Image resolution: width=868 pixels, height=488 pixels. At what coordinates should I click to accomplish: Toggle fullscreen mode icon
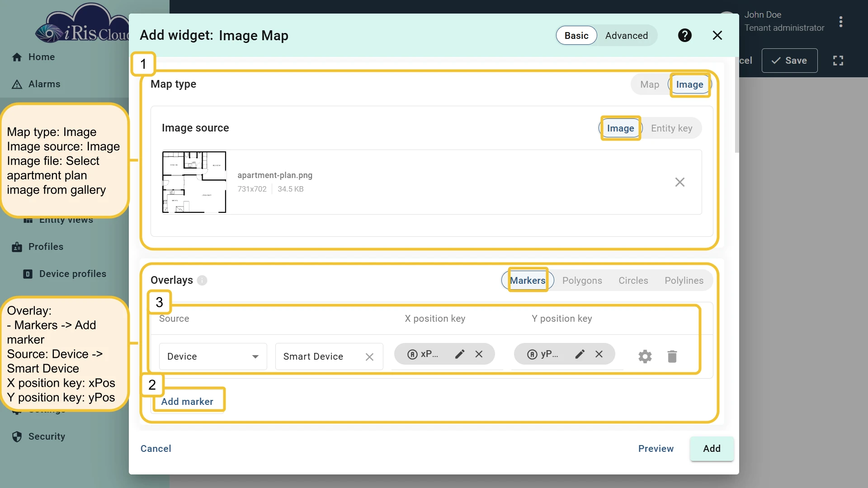[838, 61]
